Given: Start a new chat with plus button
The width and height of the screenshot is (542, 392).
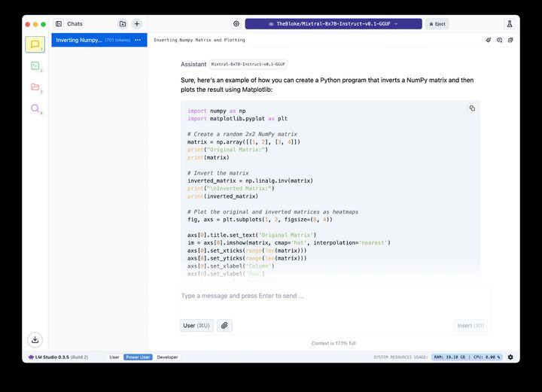Looking at the screenshot, I should 136,24.
